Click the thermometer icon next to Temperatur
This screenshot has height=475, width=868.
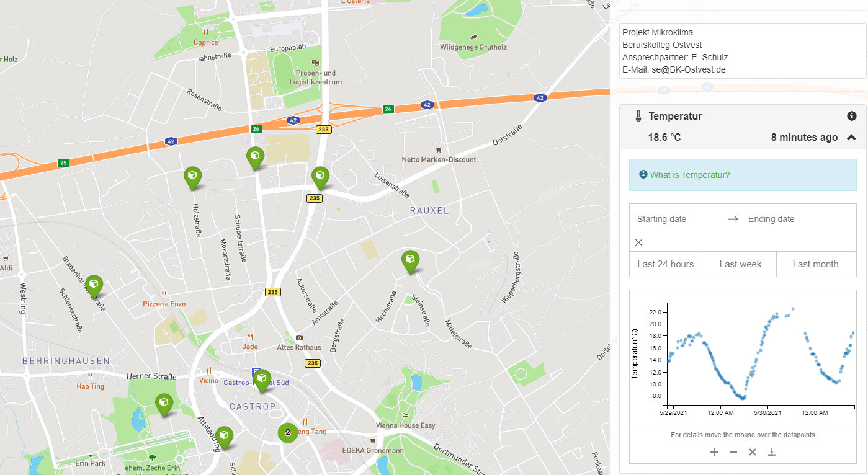(638, 116)
